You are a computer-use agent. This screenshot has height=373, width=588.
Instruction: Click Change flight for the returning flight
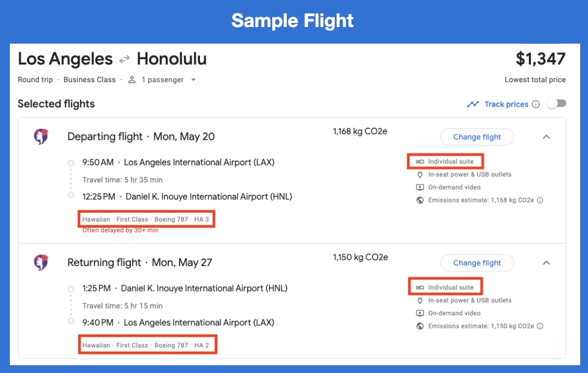pyautogui.click(x=476, y=262)
